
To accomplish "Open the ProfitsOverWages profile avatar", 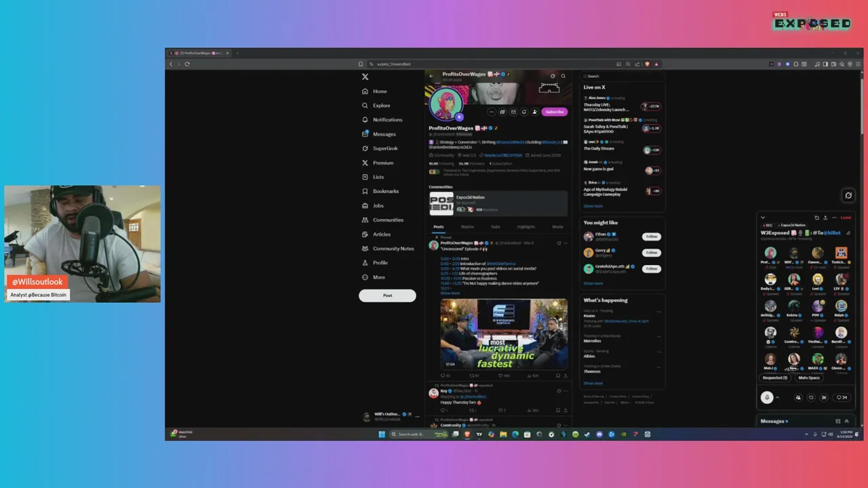I will click(x=446, y=104).
